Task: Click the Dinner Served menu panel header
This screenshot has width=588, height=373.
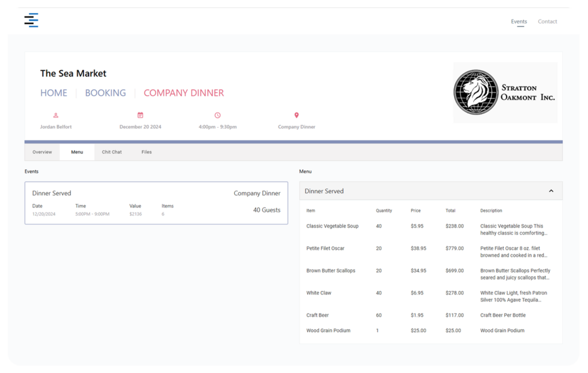Action: point(431,191)
